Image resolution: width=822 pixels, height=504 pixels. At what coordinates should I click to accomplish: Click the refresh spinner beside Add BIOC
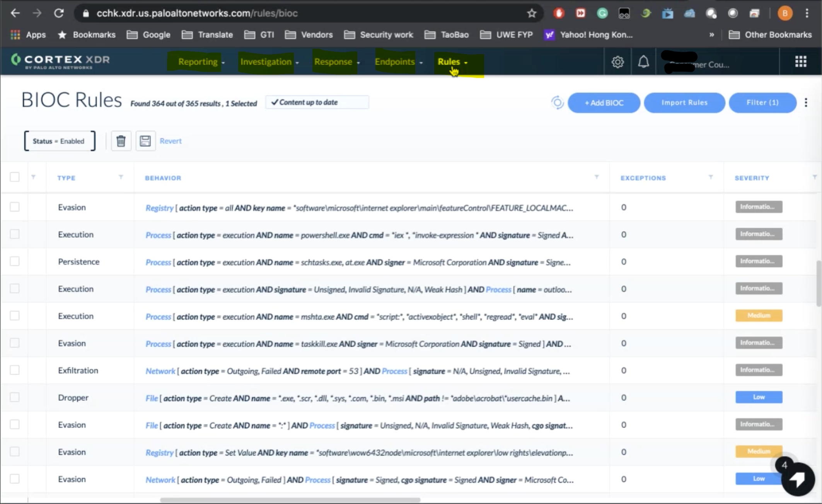pyautogui.click(x=557, y=103)
